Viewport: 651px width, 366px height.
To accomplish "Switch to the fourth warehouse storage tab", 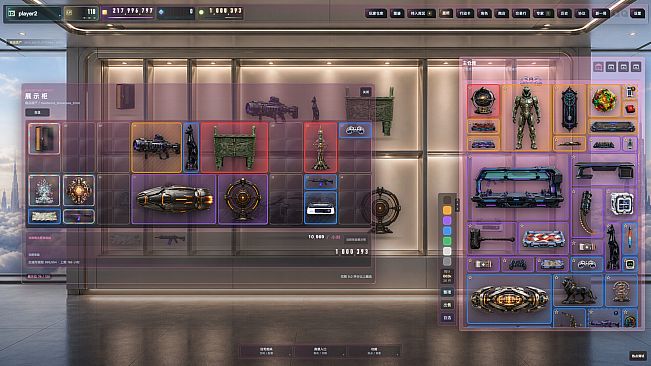I will click(x=636, y=67).
